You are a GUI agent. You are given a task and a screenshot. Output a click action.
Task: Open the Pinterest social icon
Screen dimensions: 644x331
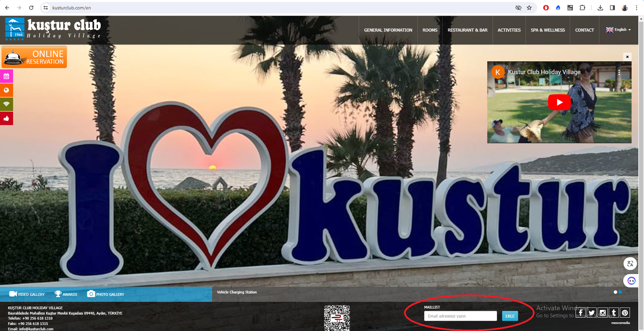(x=625, y=313)
